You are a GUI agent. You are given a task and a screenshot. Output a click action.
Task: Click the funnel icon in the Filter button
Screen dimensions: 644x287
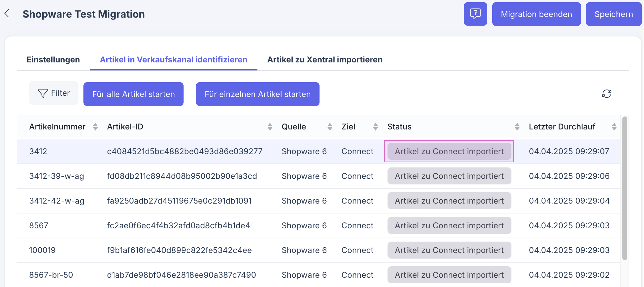pyautogui.click(x=43, y=93)
